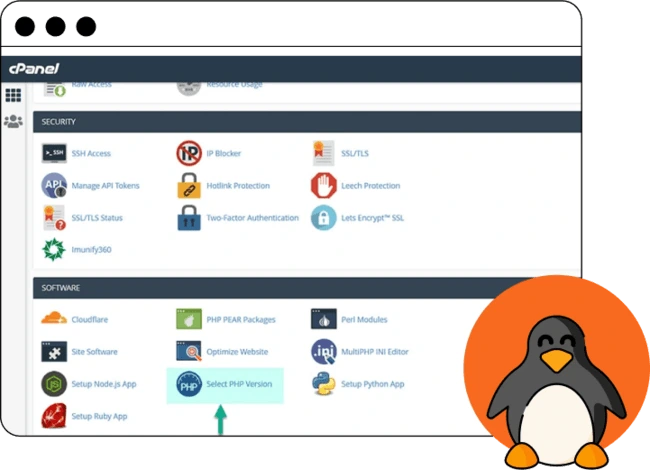The image size is (650, 470).
Task: Open the SSH Access terminal icon
Action: click(54, 153)
